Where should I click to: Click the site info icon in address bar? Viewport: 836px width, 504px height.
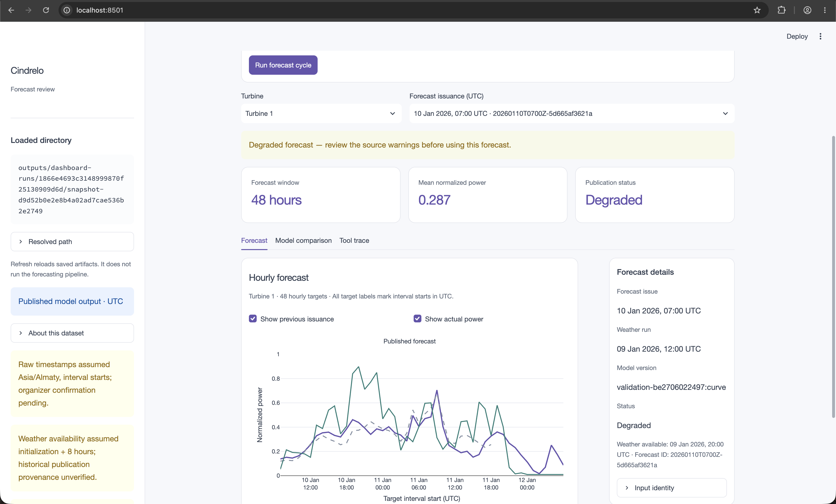67,10
